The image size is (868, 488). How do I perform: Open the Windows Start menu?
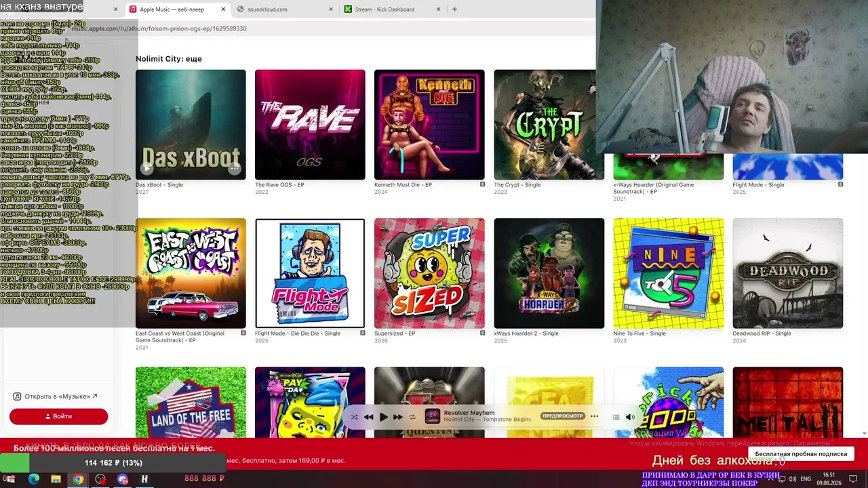click(10, 479)
